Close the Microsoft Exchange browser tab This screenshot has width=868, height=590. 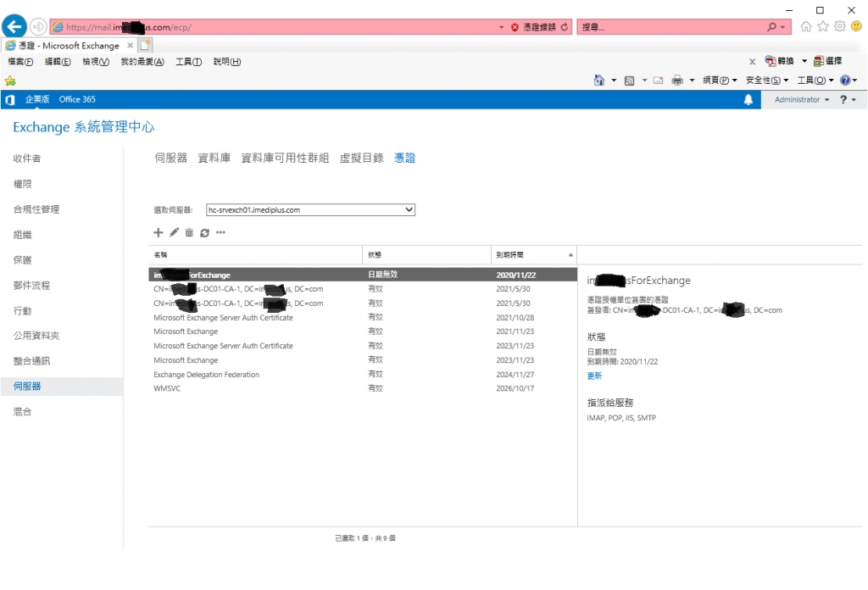coord(130,46)
